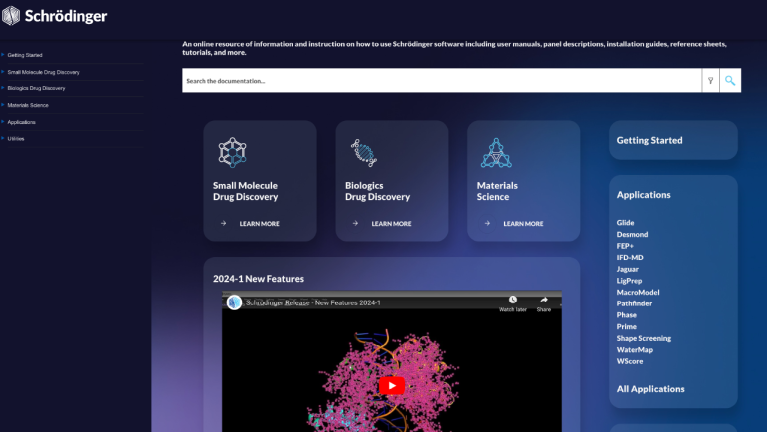Open IFD-MD application link
This screenshot has width=767, height=432.
coord(630,257)
